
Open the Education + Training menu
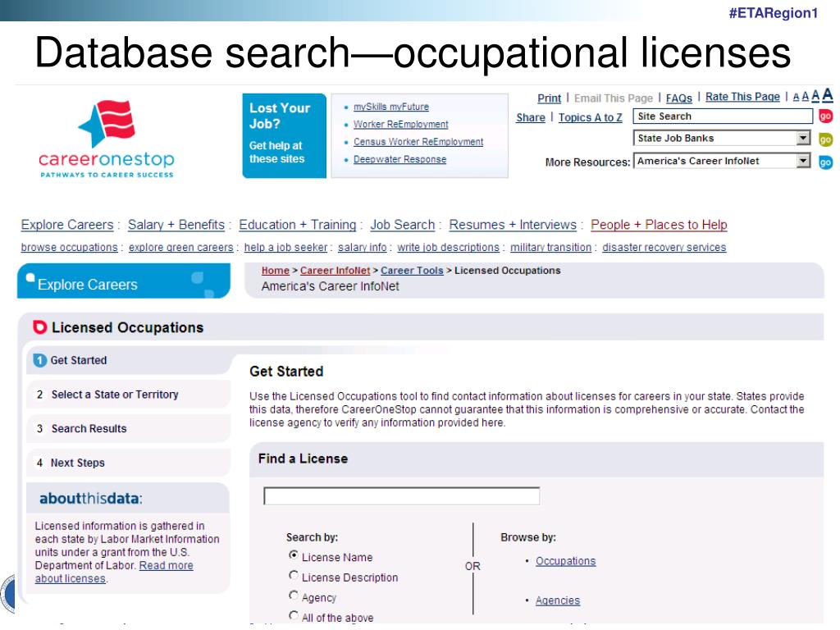pyautogui.click(x=297, y=225)
